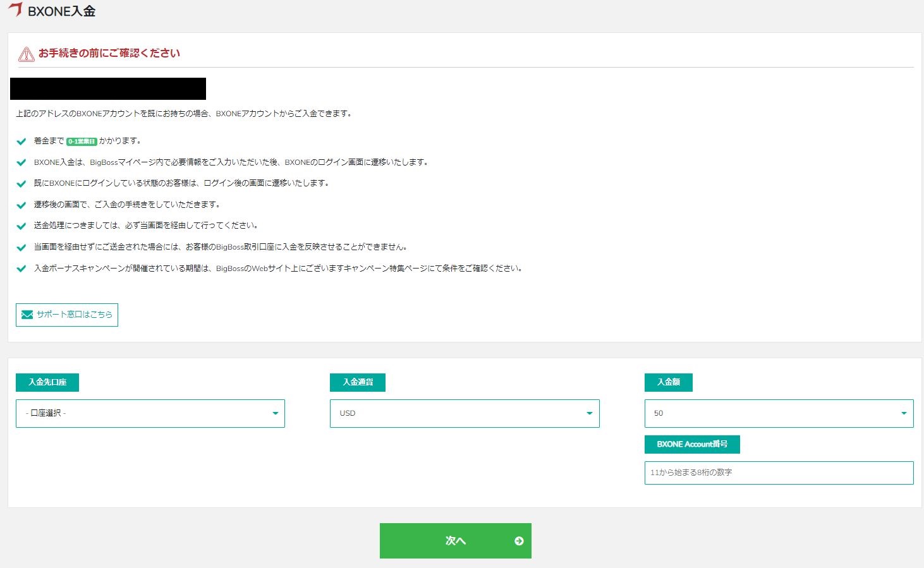The image size is (924, 568).
Task: Click the 入金先口座 green label
Action: pos(47,382)
